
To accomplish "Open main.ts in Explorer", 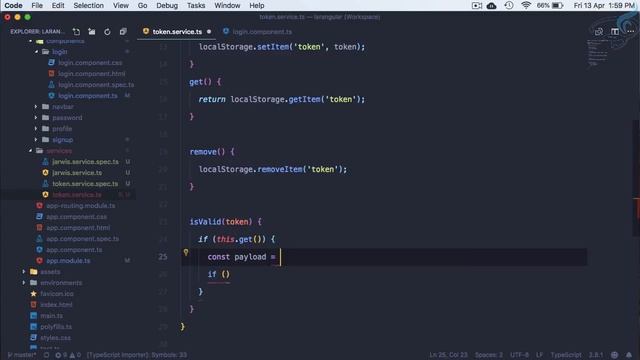I will pyautogui.click(x=51, y=316).
